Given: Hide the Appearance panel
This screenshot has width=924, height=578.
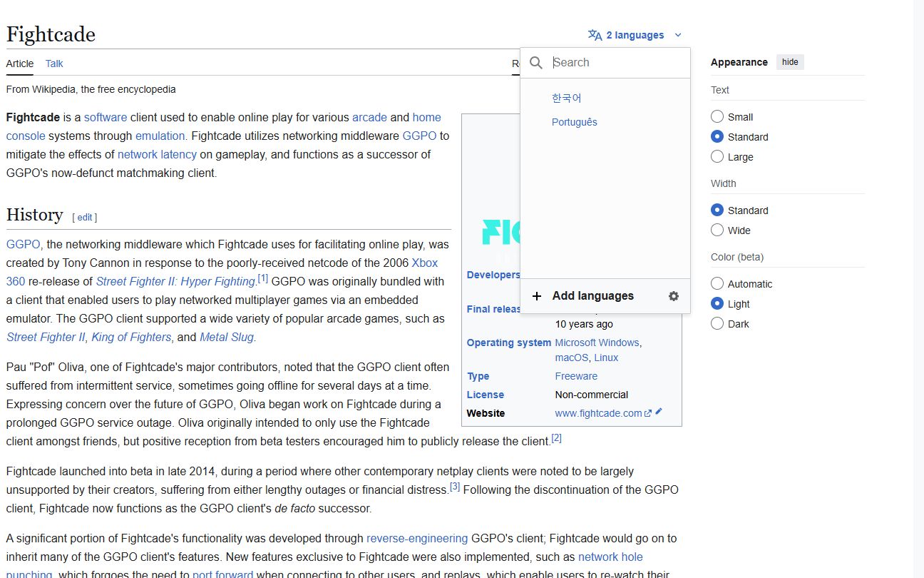Looking at the screenshot, I should pyautogui.click(x=790, y=62).
